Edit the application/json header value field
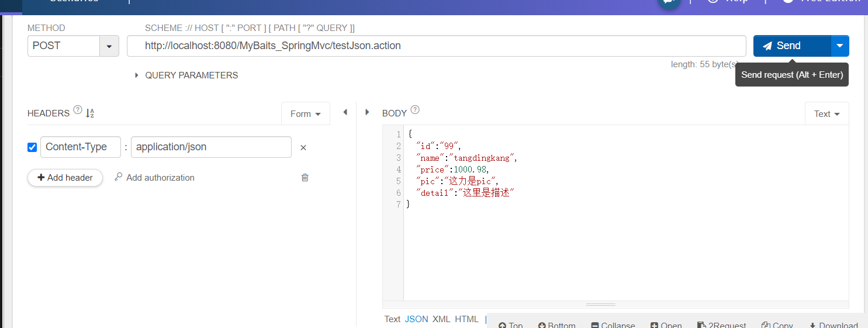The width and height of the screenshot is (868, 328). pyautogui.click(x=211, y=147)
